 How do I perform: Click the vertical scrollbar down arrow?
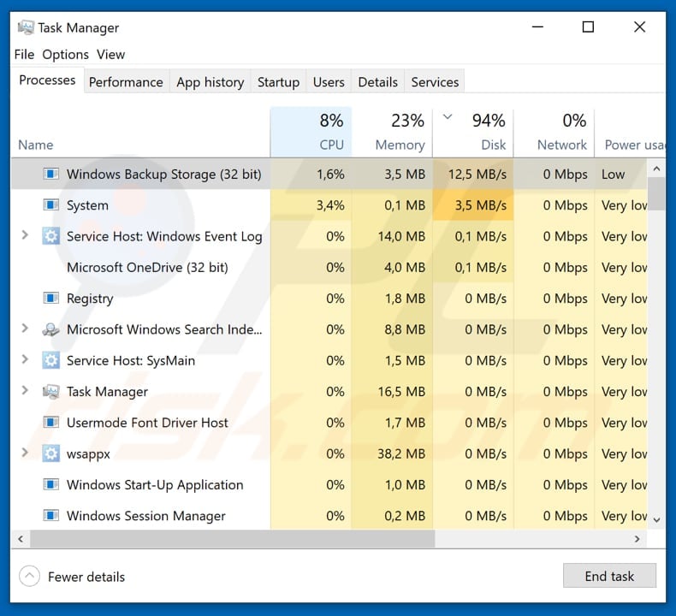pos(656,520)
